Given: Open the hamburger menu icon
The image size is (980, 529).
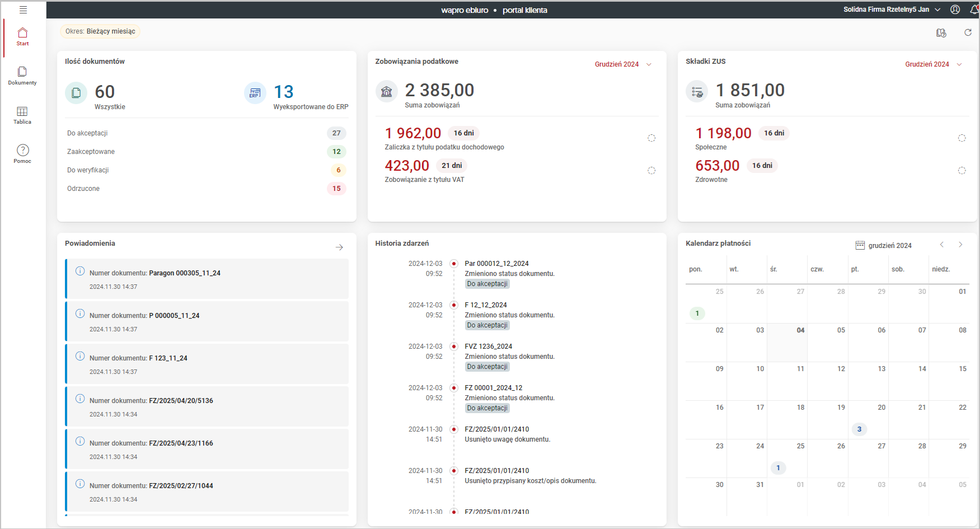Looking at the screenshot, I should tap(23, 10).
